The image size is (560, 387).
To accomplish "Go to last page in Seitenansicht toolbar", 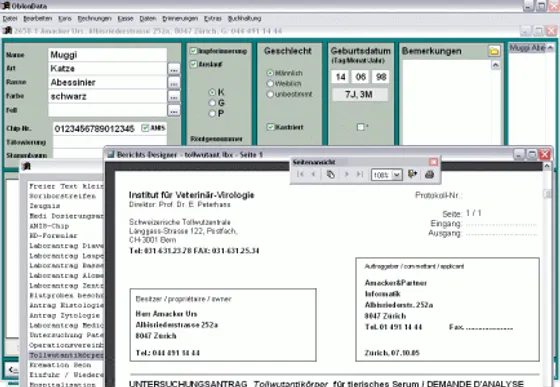I will (x=360, y=174).
